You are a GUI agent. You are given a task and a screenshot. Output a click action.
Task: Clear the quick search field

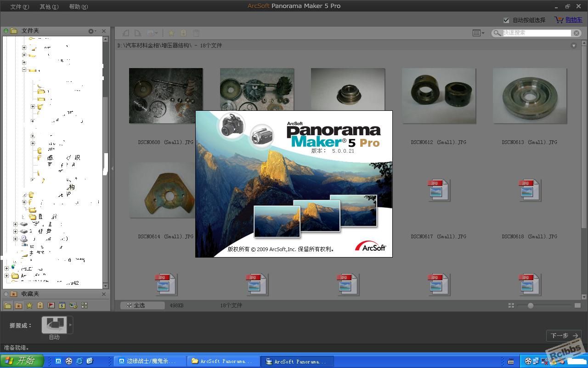pos(577,33)
